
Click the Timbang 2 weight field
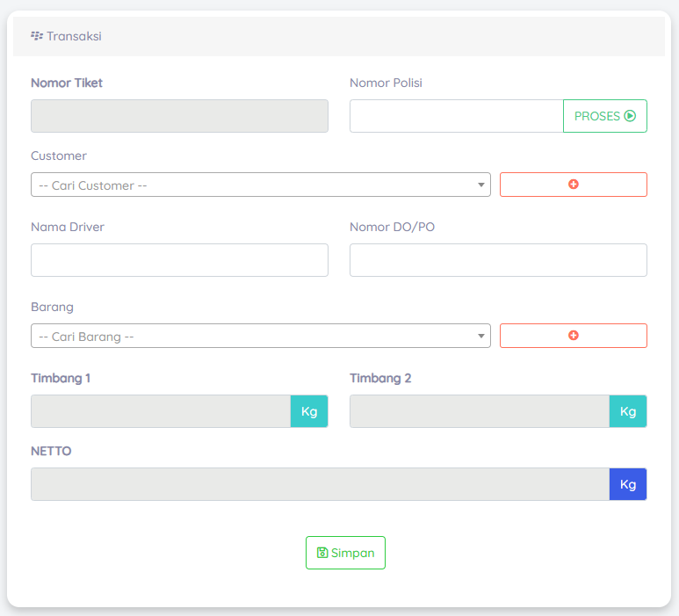point(480,411)
